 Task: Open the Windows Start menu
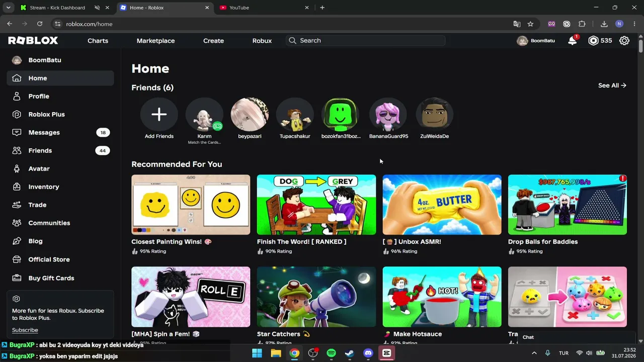point(257,353)
